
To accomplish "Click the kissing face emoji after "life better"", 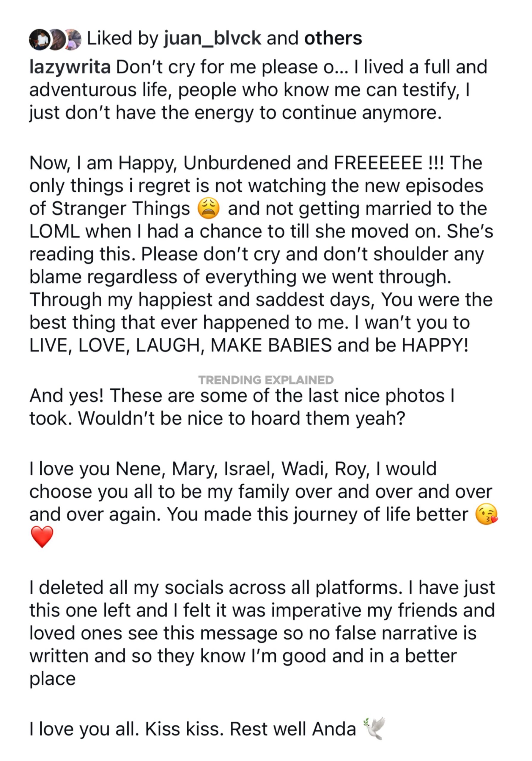I will [x=486, y=514].
